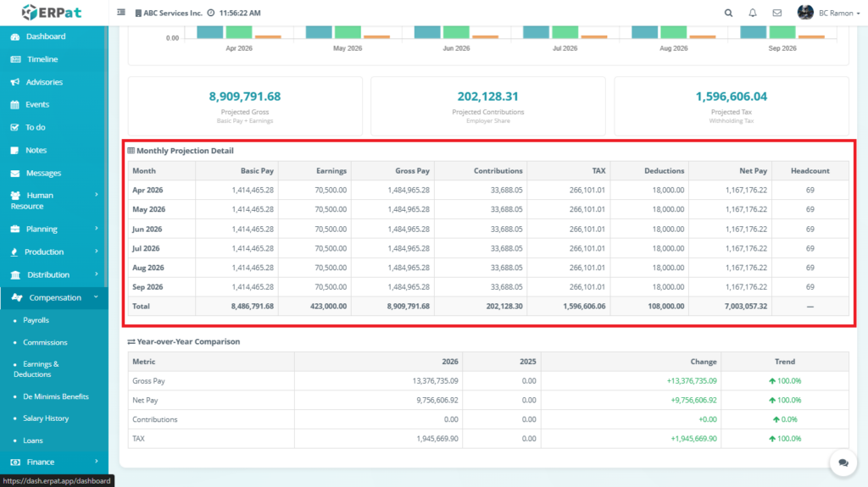This screenshot has height=487, width=868.
Task: Open the Salary History link
Action: click(x=47, y=418)
